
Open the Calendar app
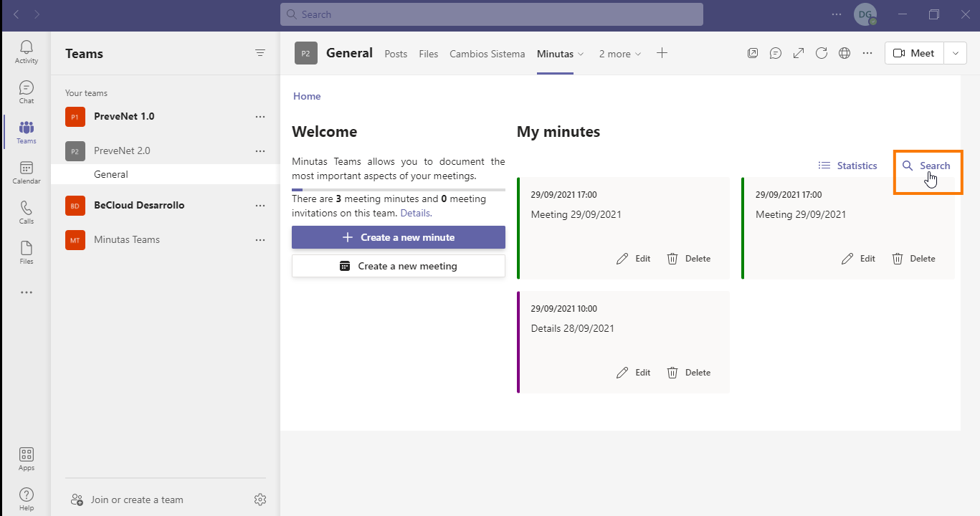point(27,173)
